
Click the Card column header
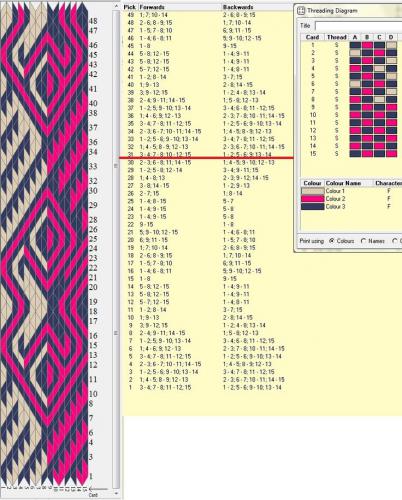pos(313,37)
